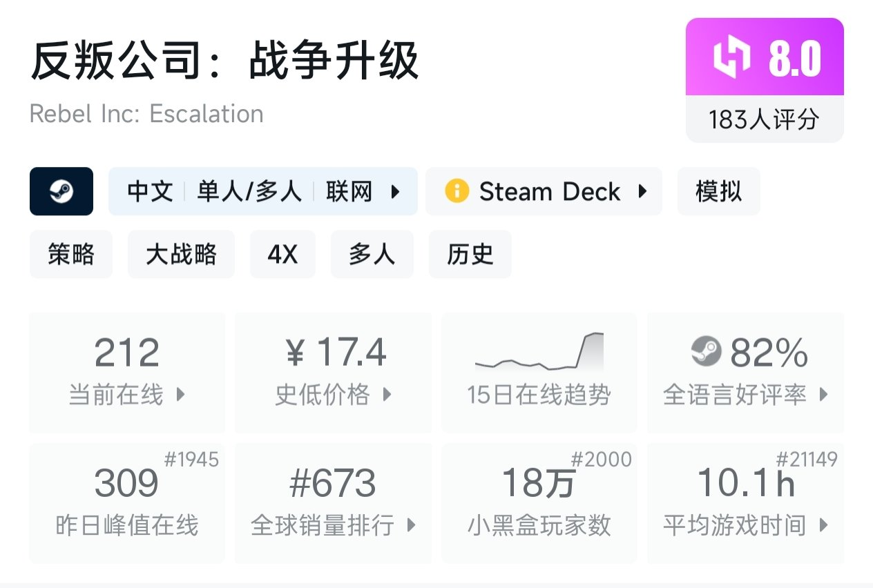Tap the yellow Steam Deck info icon
The image size is (873, 588).
point(457,191)
